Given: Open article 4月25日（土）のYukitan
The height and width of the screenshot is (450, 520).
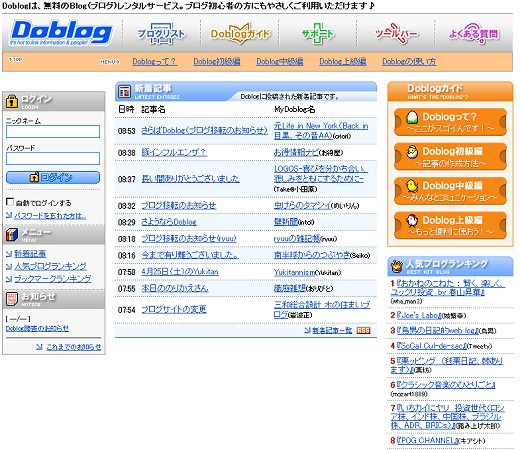Looking at the screenshot, I should [x=180, y=272].
